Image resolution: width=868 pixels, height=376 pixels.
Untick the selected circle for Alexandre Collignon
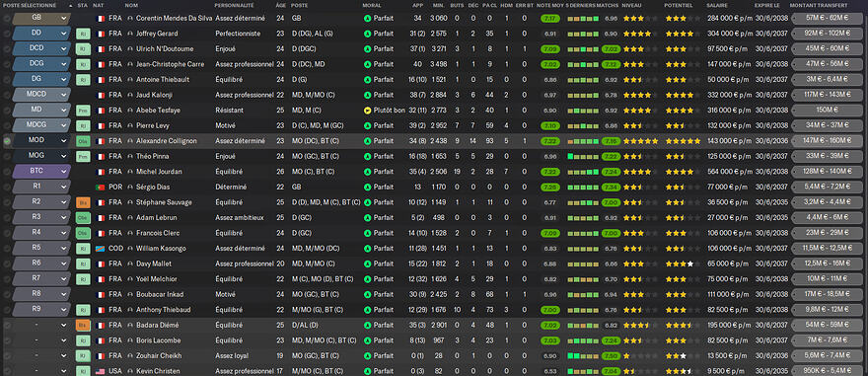[x=7, y=141]
